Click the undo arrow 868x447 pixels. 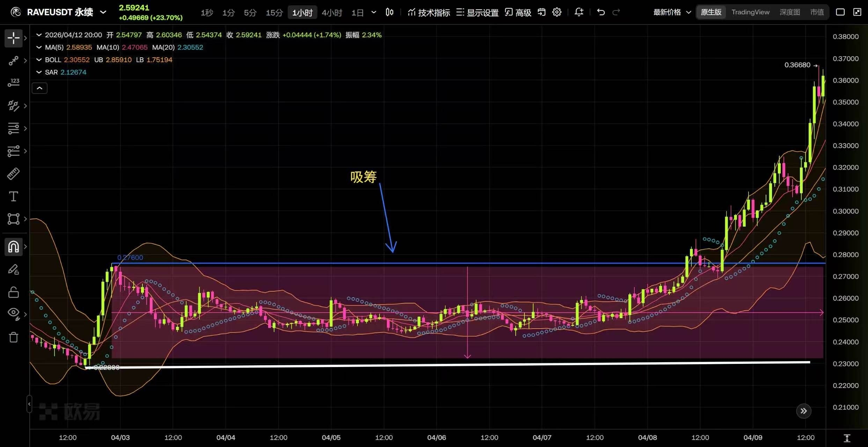point(601,12)
